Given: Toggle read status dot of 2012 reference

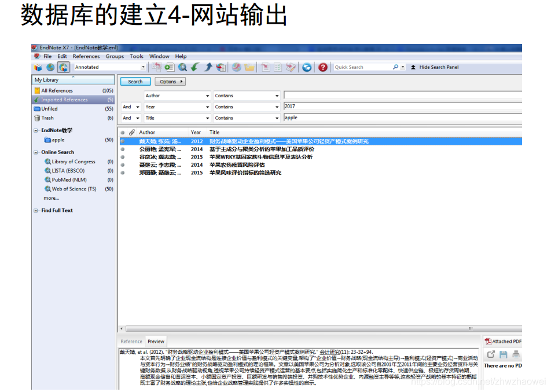Looking at the screenshot, I should tap(123, 141).
